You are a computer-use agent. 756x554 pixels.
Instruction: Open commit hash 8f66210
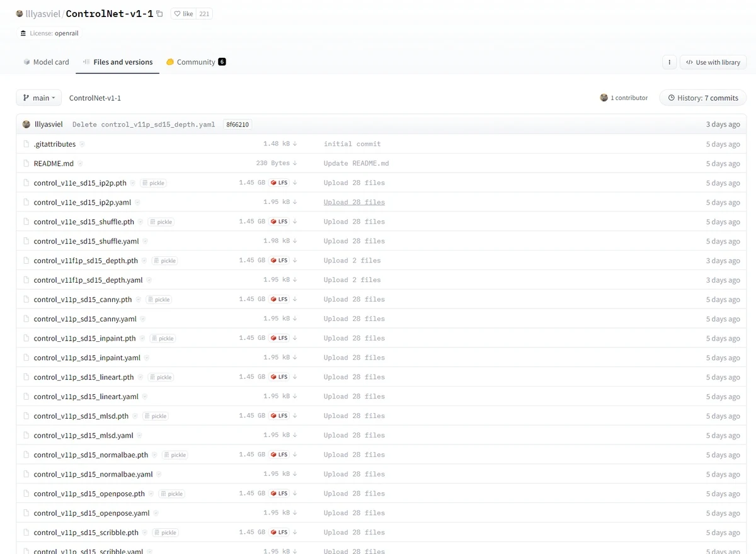point(238,125)
